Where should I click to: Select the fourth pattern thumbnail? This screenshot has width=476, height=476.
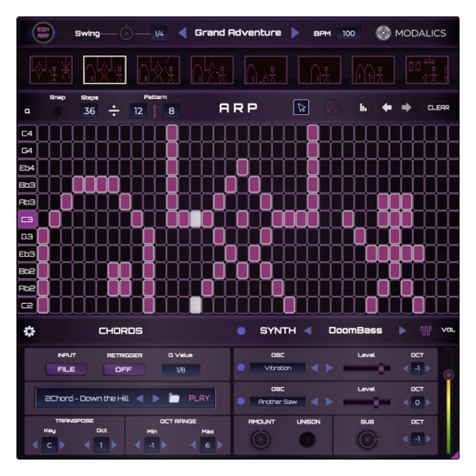(212, 70)
